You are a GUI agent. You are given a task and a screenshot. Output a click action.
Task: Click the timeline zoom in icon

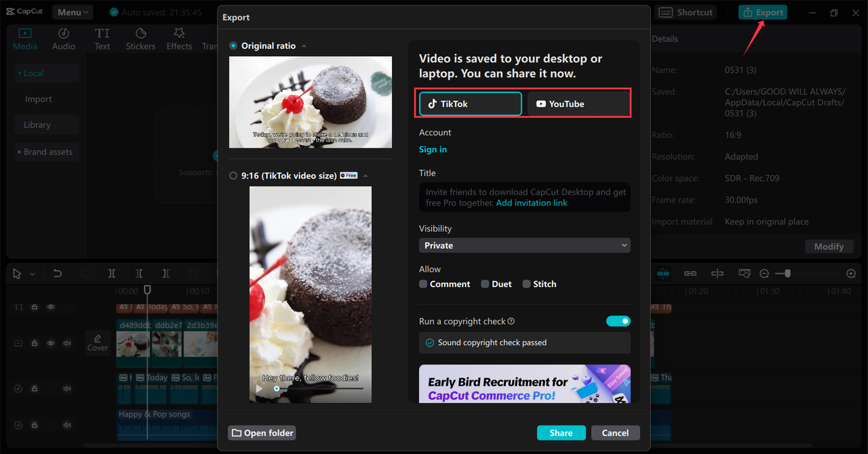click(851, 274)
